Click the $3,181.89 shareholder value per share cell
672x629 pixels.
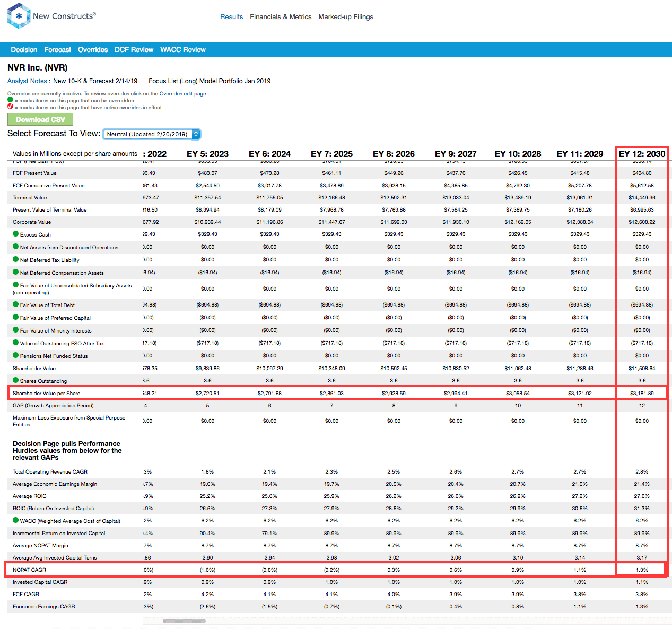(x=642, y=393)
